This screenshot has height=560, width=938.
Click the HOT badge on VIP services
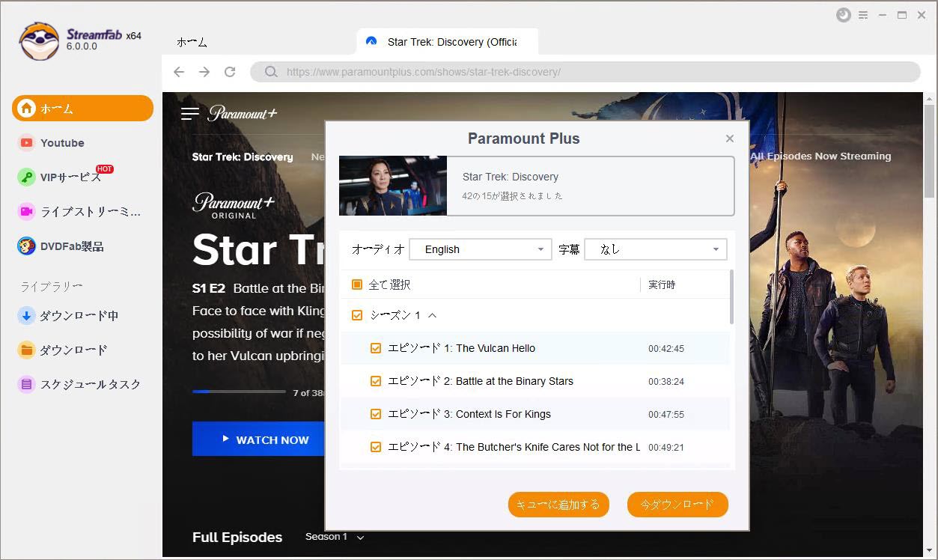pos(104,169)
